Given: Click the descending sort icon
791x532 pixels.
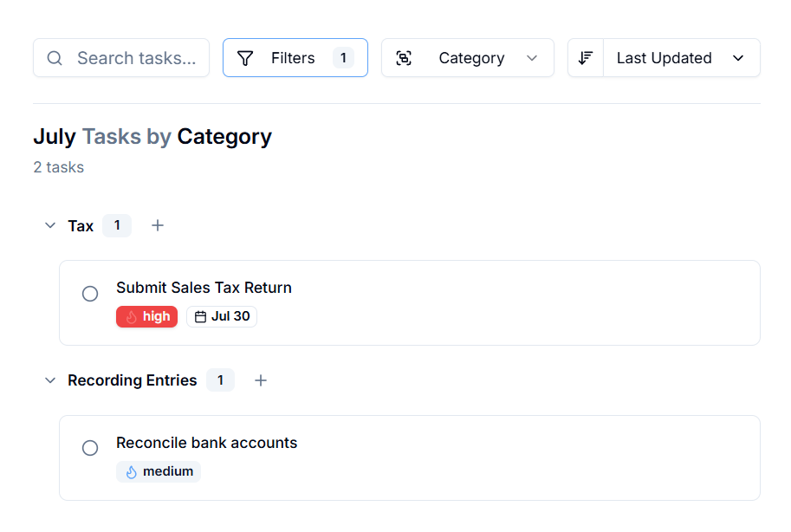Looking at the screenshot, I should [x=585, y=57].
